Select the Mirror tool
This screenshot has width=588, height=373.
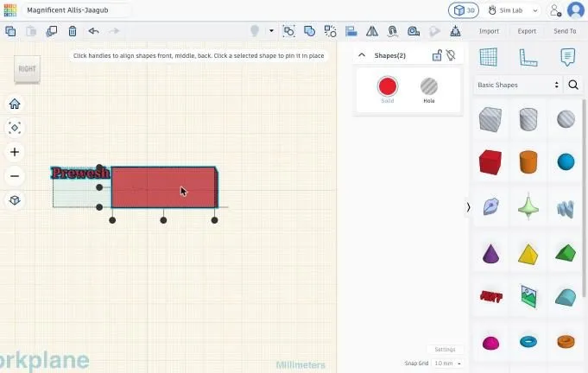click(x=372, y=31)
